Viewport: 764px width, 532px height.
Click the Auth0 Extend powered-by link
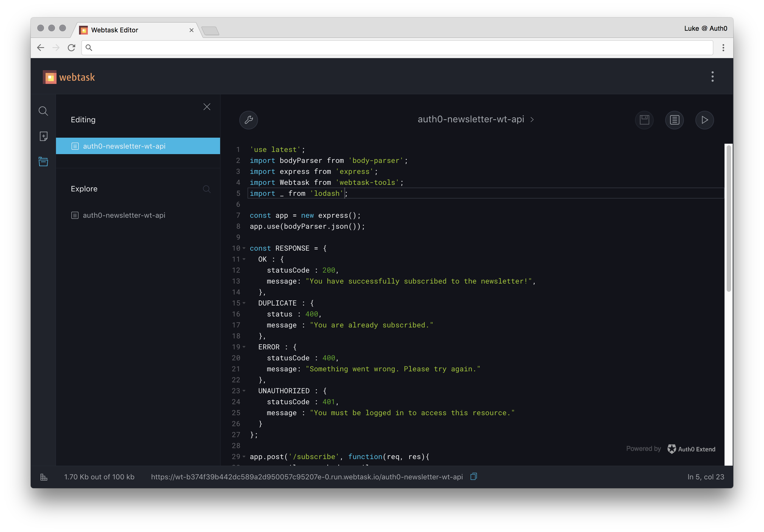tap(692, 449)
